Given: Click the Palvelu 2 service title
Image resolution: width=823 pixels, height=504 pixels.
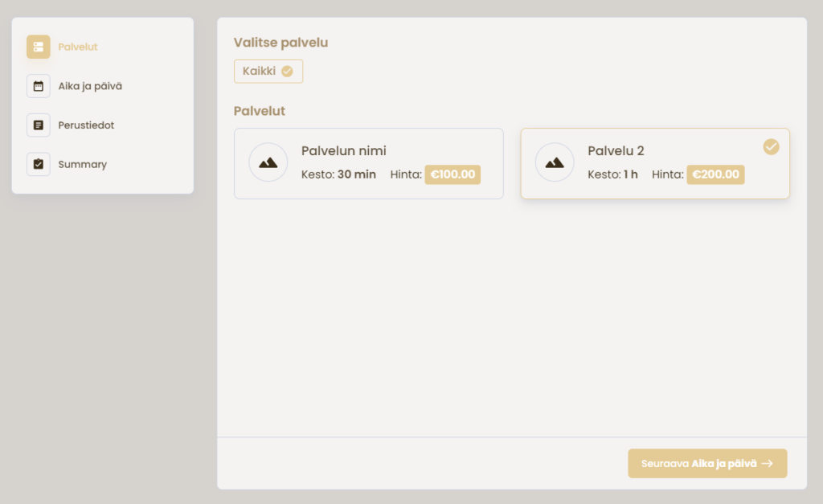Looking at the screenshot, I should pos(616,150).
